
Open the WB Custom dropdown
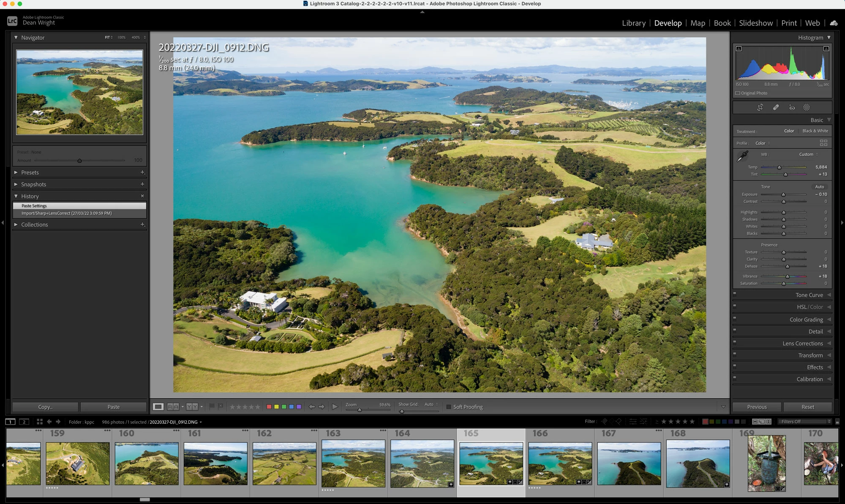tap(808, 154)
